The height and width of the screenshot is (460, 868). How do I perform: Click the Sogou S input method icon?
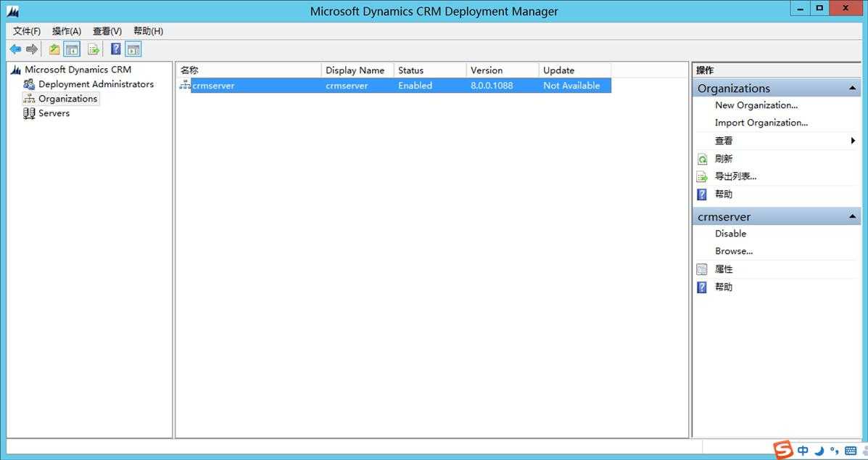(x=782, y=450)
